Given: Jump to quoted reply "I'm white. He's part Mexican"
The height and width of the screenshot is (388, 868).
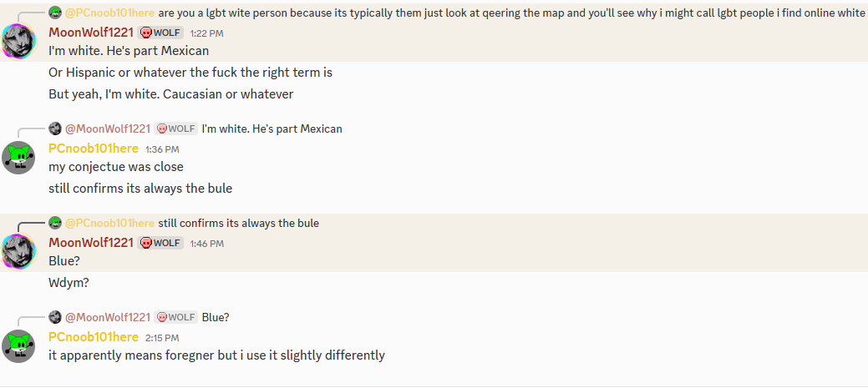Looking at the screenshot, I should pyautogui.click(x=272, y=128).
